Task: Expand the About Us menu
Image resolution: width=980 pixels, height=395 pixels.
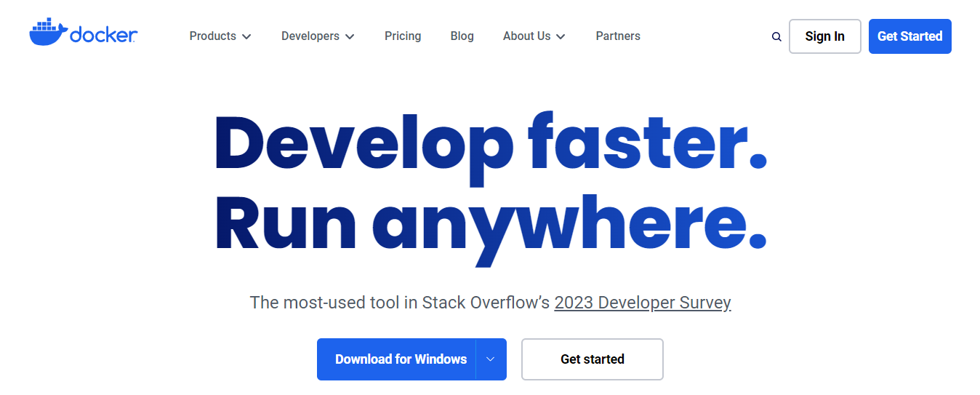Action: (x=534, y=36)
